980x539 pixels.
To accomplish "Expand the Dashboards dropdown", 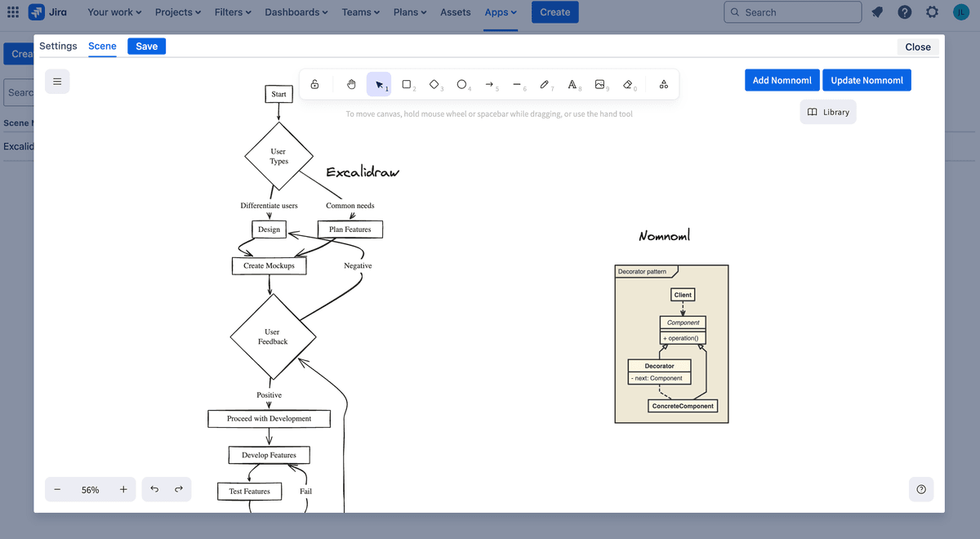I will coord(296,12).
